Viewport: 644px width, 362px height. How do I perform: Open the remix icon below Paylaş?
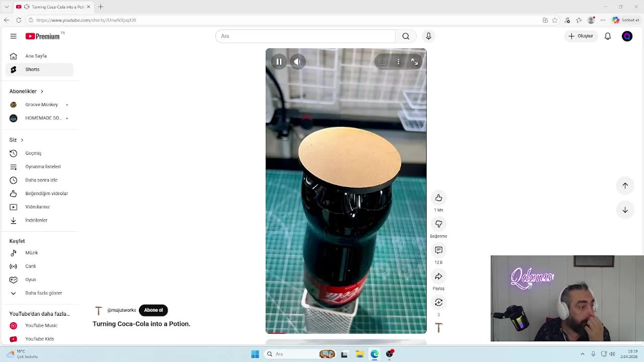[x=439, y=302]
